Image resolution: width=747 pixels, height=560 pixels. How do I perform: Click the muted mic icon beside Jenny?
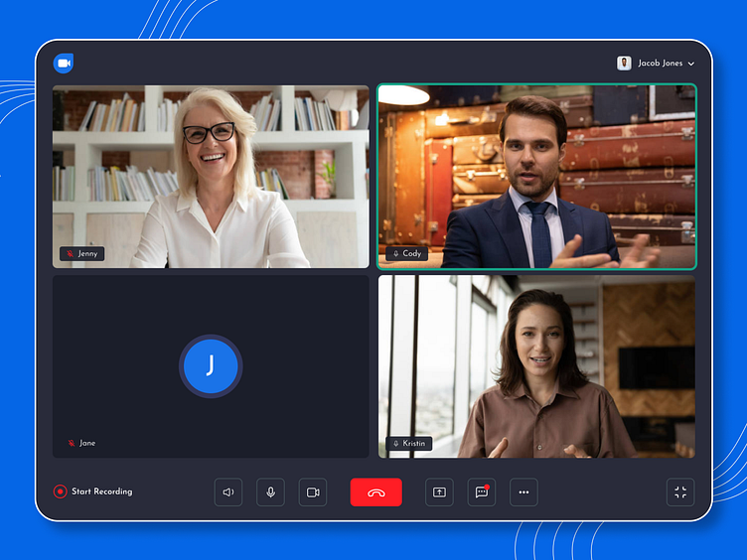click(x=70, y=254)
